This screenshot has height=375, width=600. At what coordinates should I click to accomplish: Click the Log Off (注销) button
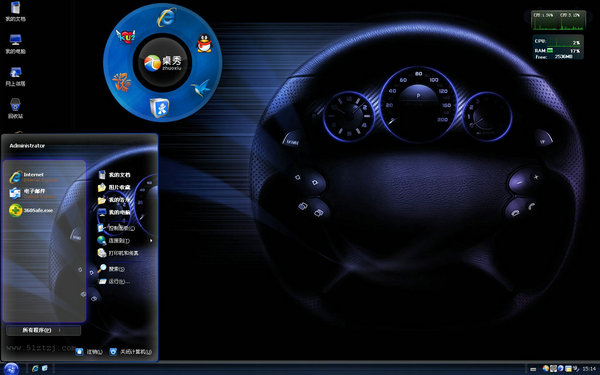(89, 352)
